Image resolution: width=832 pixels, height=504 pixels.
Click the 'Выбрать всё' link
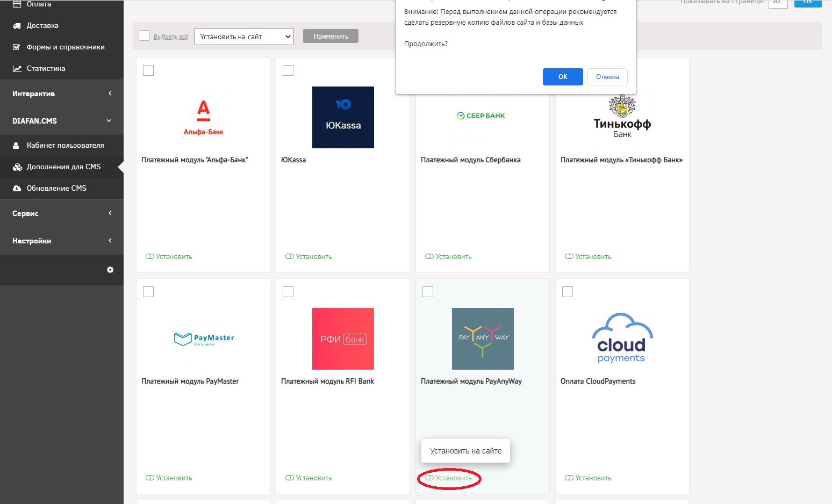point(171,37)
